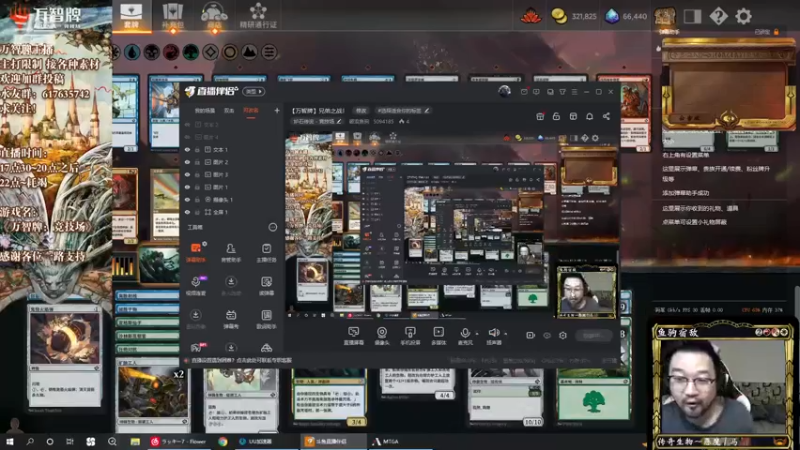Open MTG Arena settings gear
Viewport: 800px width, 450px height.
click(x=743, y=16)
